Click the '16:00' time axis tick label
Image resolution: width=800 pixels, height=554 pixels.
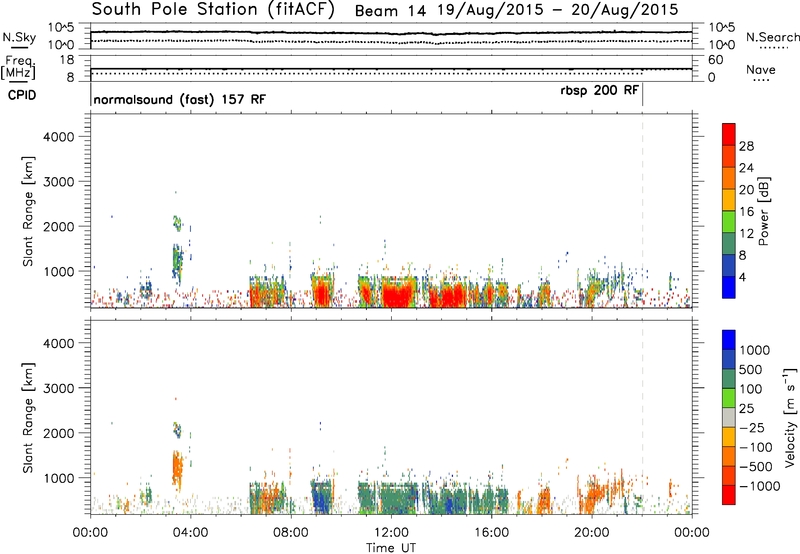pos(491,533)
